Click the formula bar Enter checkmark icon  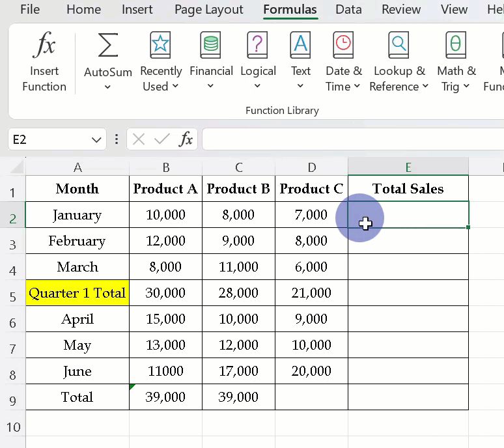pos(161,139)
